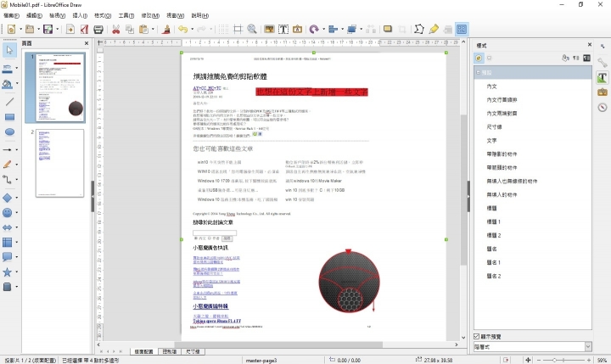
Task: Click the Open folder icon
Action: [30, 29]
